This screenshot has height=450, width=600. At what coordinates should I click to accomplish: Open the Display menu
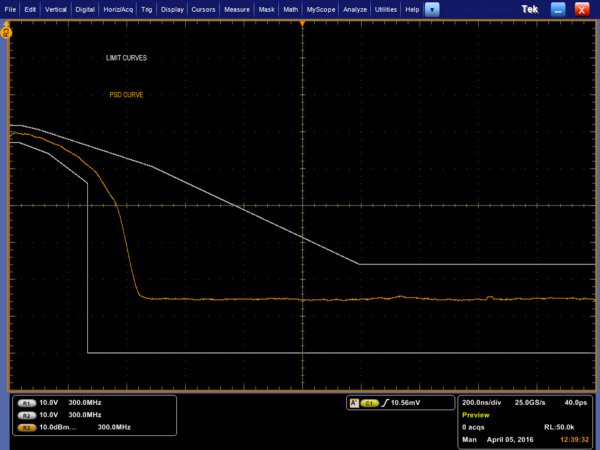[x=172, y=10]
